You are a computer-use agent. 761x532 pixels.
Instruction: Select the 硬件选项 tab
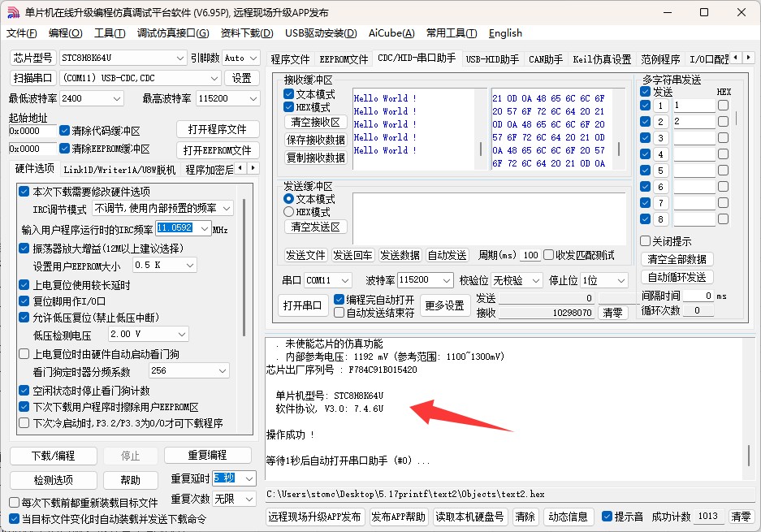[34, 168]
